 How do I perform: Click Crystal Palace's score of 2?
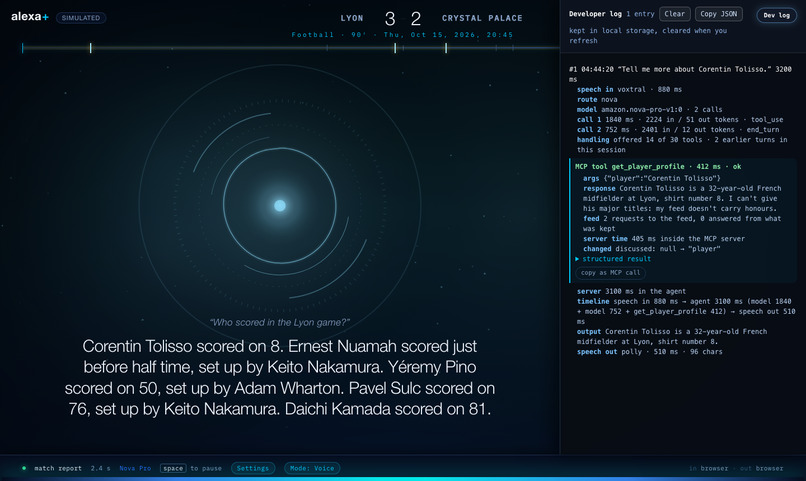coord(416,19)
